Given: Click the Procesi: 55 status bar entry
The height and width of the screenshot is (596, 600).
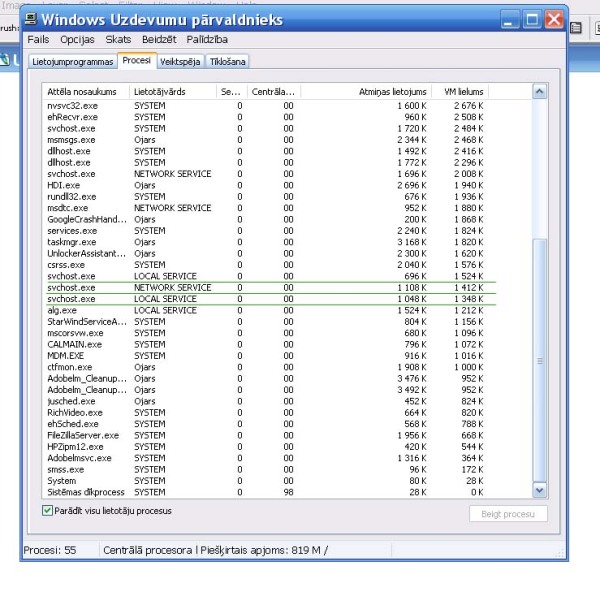Looking at the screenshot, I should click(x=50, y=550).
